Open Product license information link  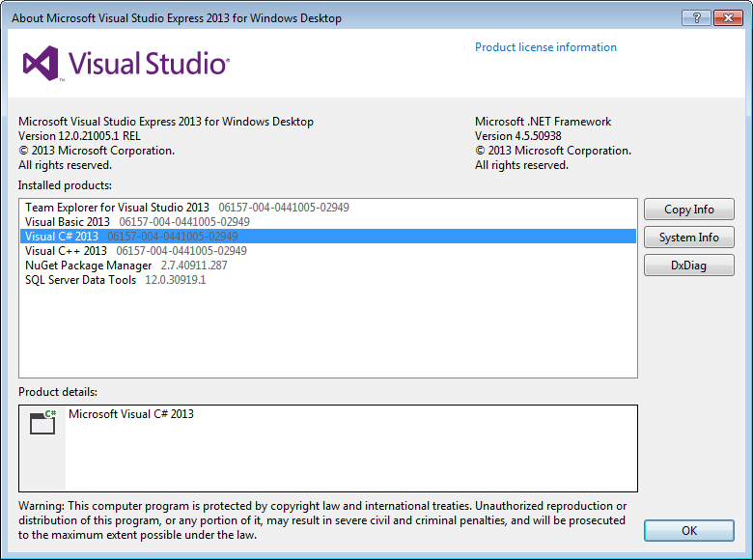coord(545,47)
